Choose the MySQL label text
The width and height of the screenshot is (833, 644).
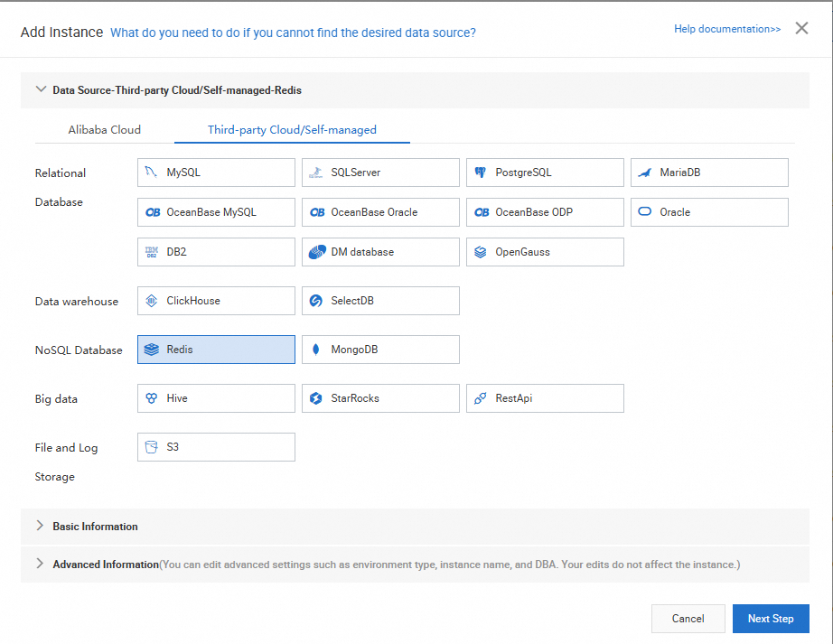[x=183, y=173]
